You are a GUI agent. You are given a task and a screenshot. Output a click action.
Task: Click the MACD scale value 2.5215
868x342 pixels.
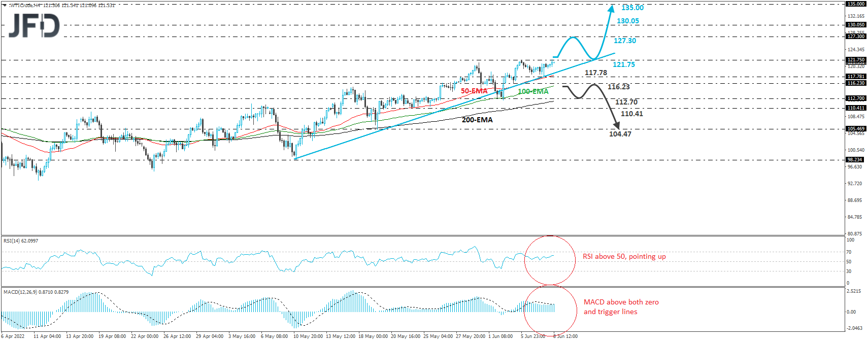pos(854,291)
